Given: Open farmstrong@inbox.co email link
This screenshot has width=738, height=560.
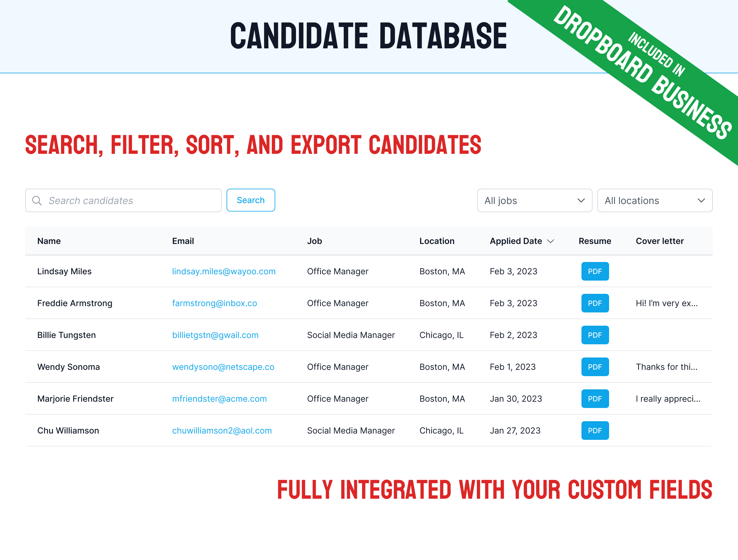Looking at the screenshot, I should click(215, 303).
